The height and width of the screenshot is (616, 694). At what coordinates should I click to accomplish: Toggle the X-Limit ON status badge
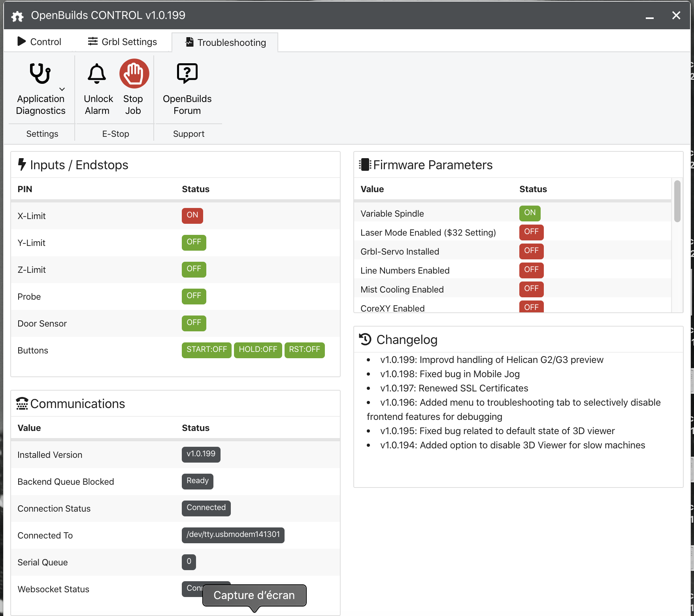tap(192, 215)
